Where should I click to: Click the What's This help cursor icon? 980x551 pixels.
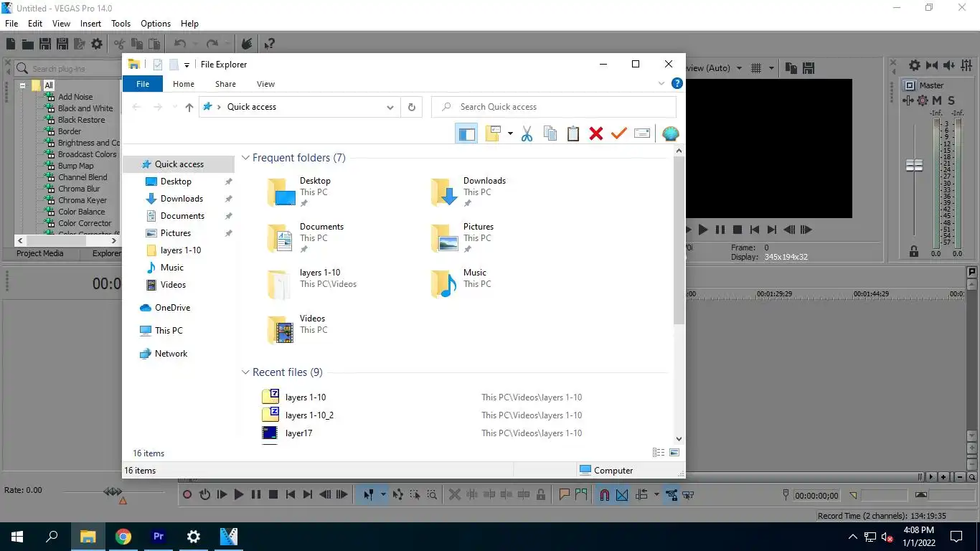[269, 44]
